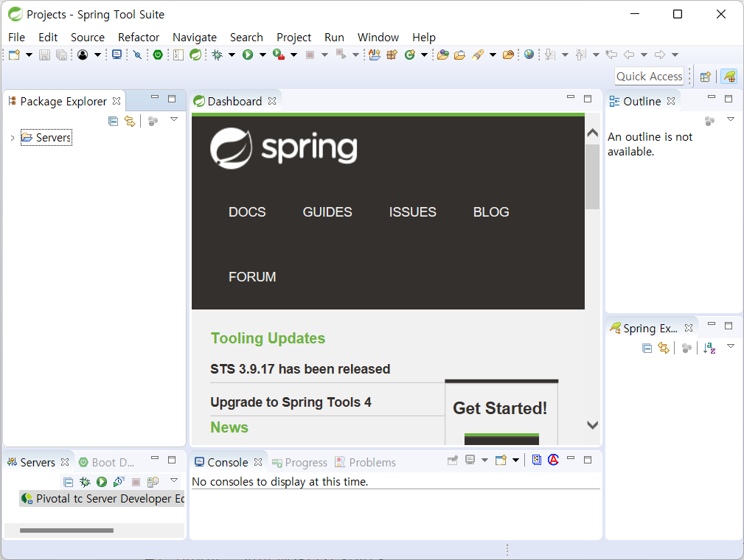Image resolution: width=744 pixels, height=560 pixels.
Task: Switch to the Problems tab
Action: coord(366,462)
